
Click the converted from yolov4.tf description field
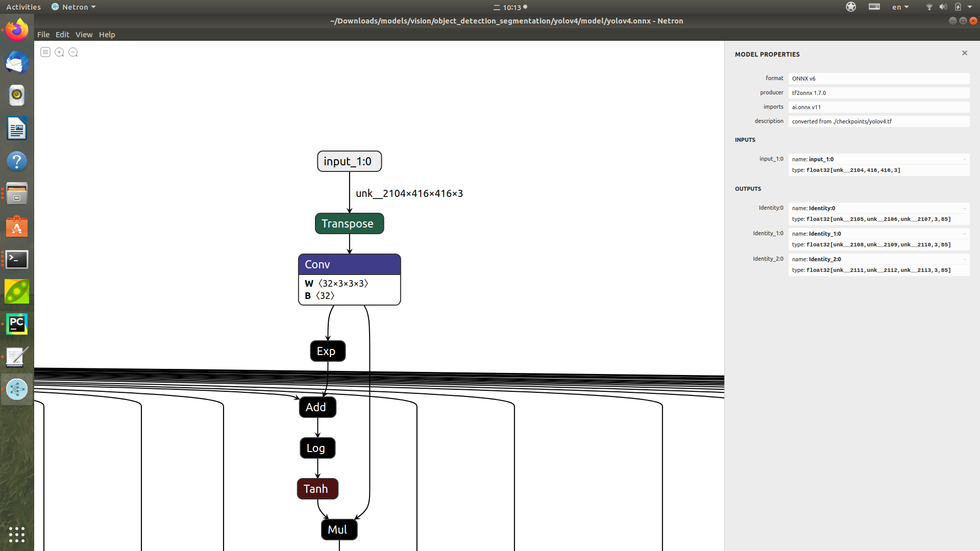878,121
